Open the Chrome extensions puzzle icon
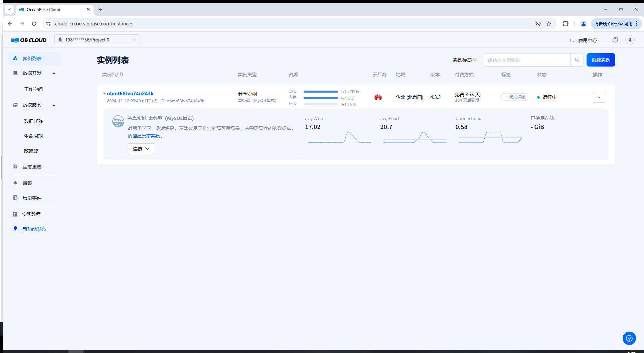Viewport: 644px width, 353px height. pyautogui.click(x=566, y=24)
